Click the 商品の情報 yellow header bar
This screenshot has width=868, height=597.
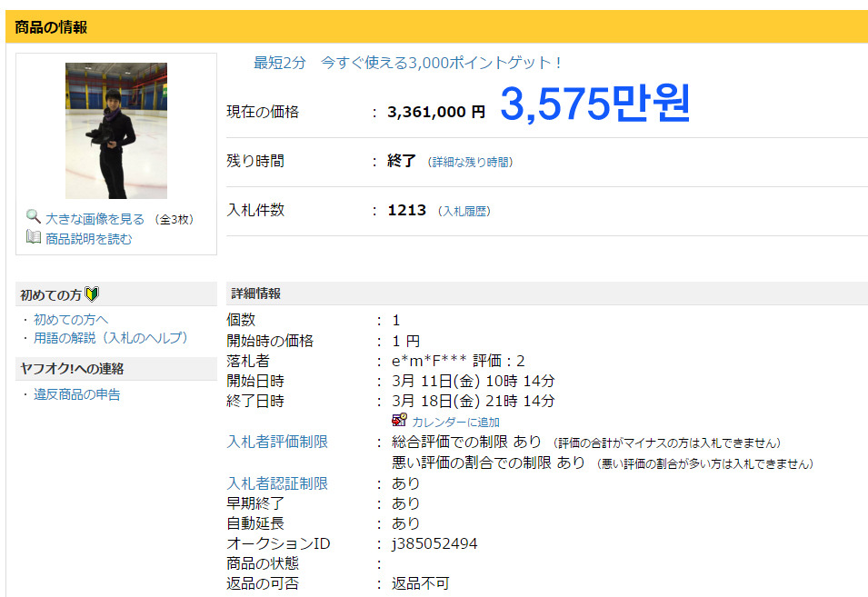pyautogui.click(x=437, y=26)
